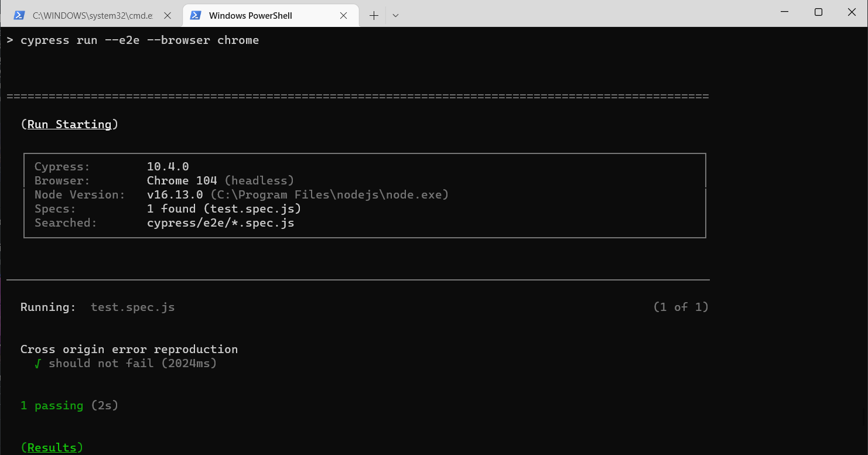
Task: Click the minimize dash icon in the title bar
Action: (784, 12)
